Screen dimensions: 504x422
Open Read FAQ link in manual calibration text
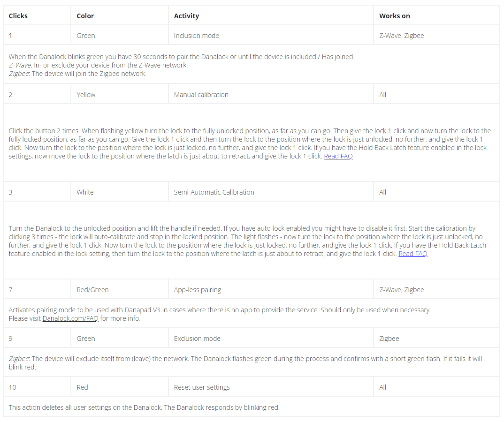[x=338, y=156]
